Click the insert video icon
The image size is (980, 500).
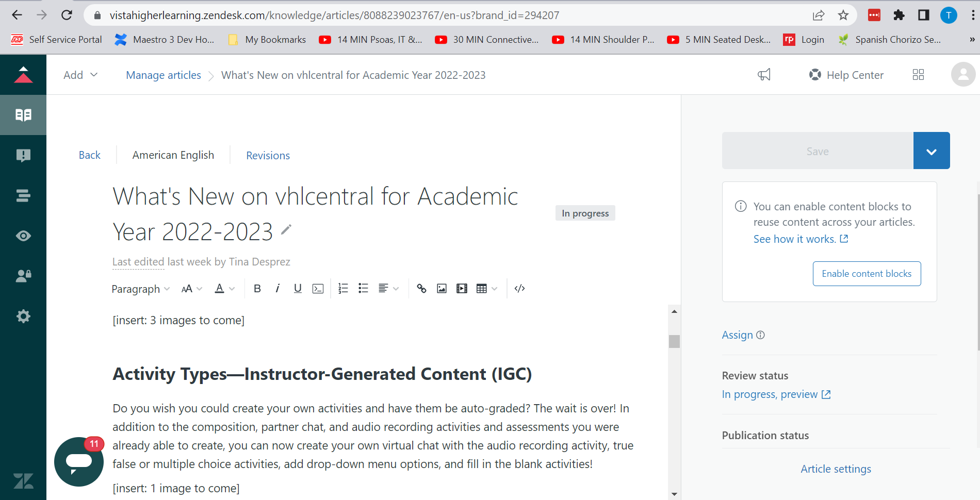tap(462, 289)
